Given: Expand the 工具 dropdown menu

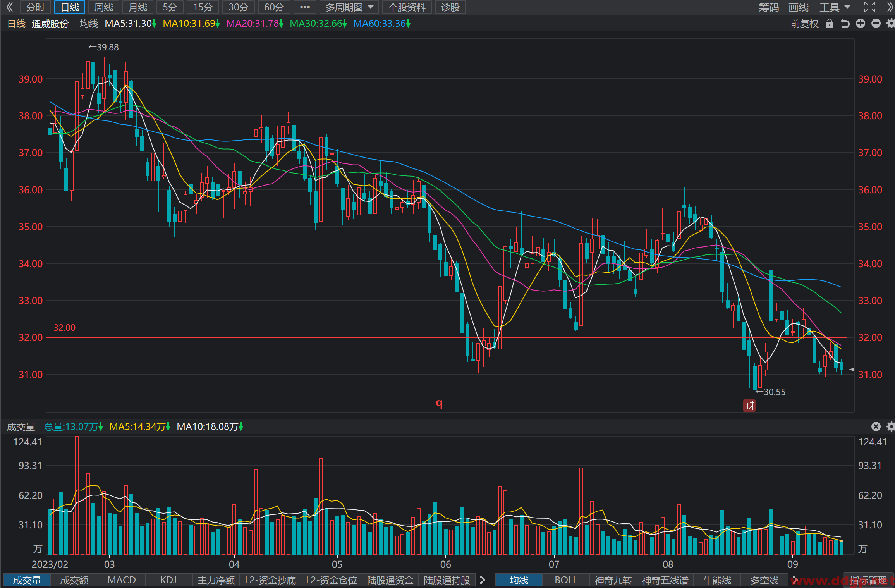Looking at the screenshot, I should (835, 7).
